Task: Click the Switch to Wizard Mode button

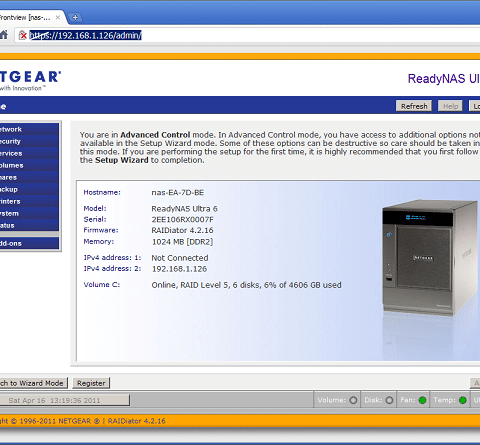Action: pos(33,383)
